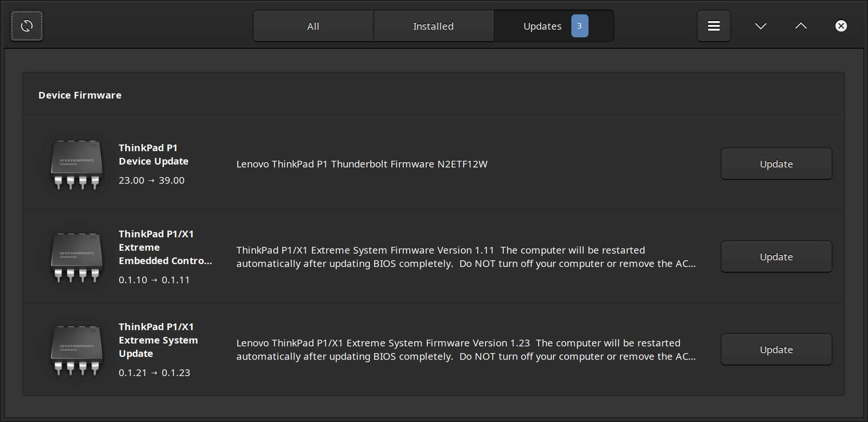
Task: Open ThinkPad P1/X1 Extreme Embedded Controller title
Action: coord(165,247)
